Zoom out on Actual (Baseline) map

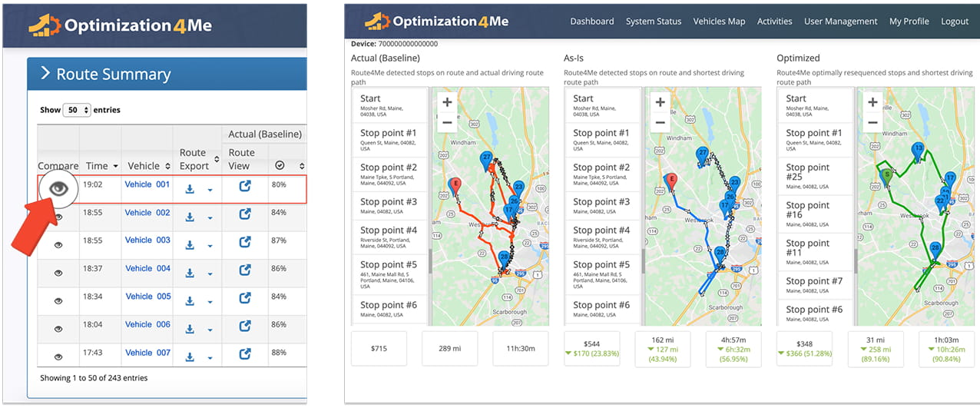(x=447, y=122)
